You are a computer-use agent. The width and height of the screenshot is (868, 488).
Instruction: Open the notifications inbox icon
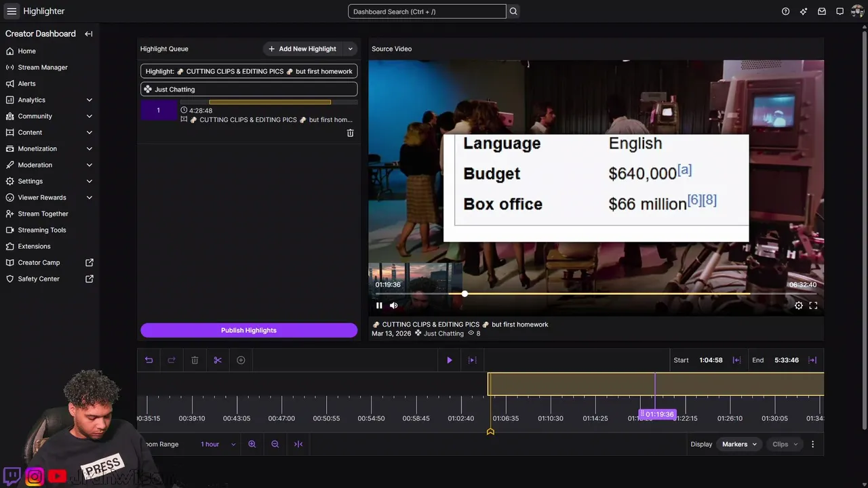[x=822, y=12]
